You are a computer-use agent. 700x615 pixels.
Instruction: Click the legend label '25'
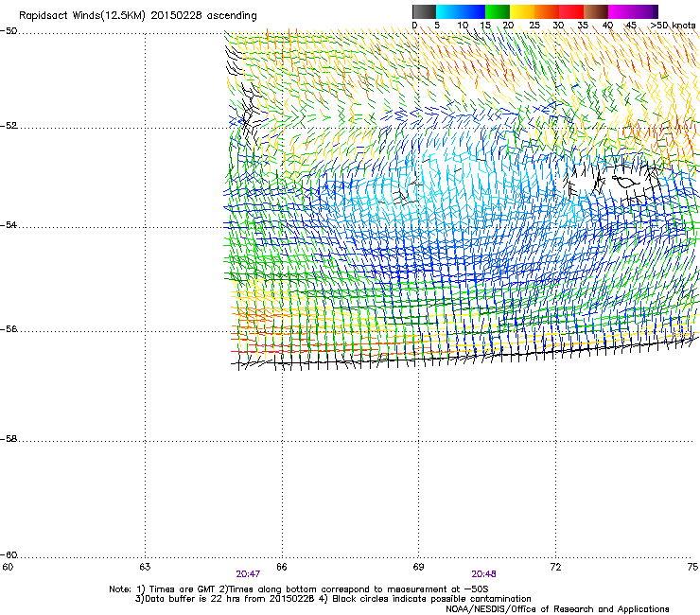(x=534, y=26)
